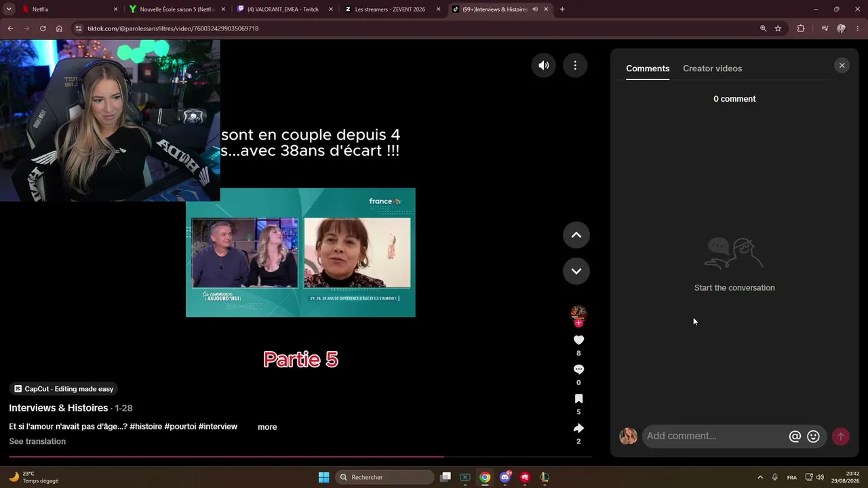868x488 pixels.
Task: Switch to the Creator videos tab
Action: pos(712,68)
